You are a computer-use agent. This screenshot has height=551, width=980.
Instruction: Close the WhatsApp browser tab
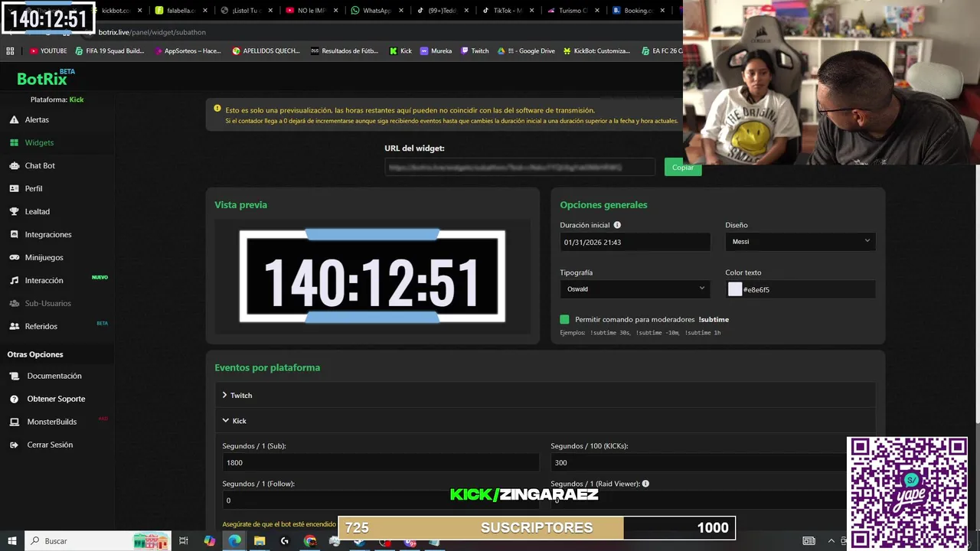(401, 11)
